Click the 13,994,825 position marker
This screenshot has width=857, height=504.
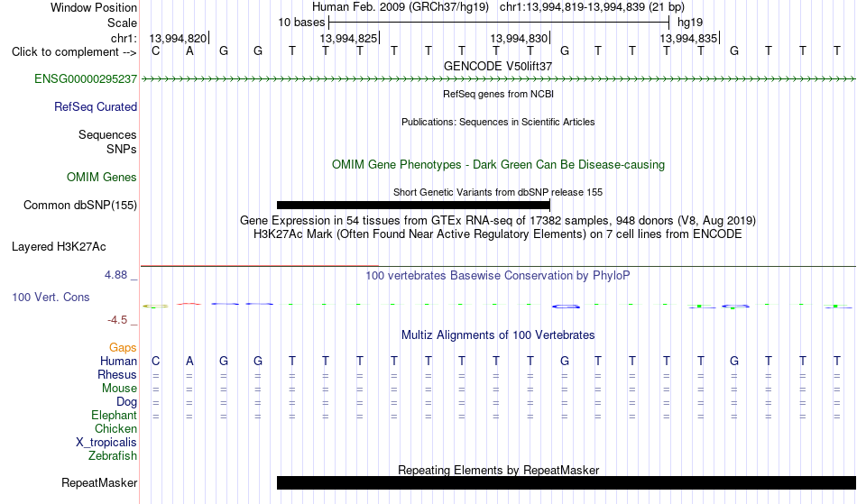[349, 39]
